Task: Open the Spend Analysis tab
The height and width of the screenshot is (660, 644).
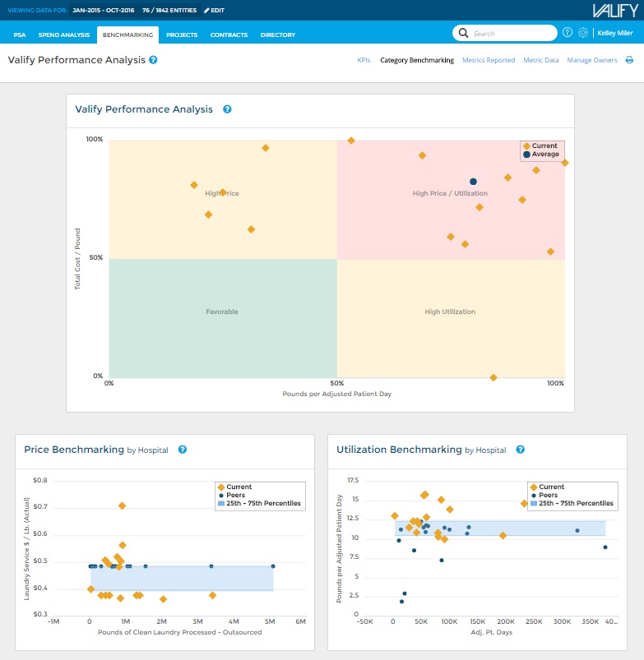Action: (x=64, y=35)
